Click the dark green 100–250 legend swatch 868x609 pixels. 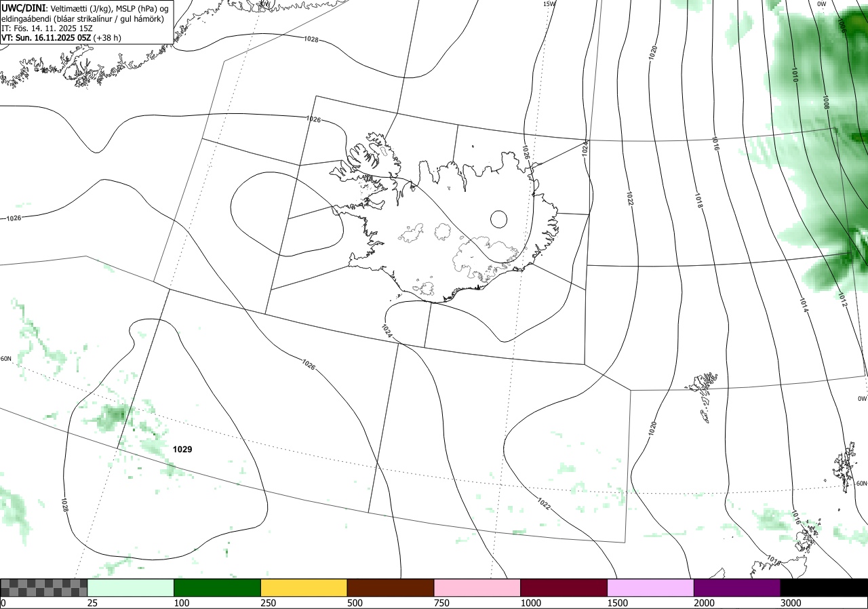[218, 587]
